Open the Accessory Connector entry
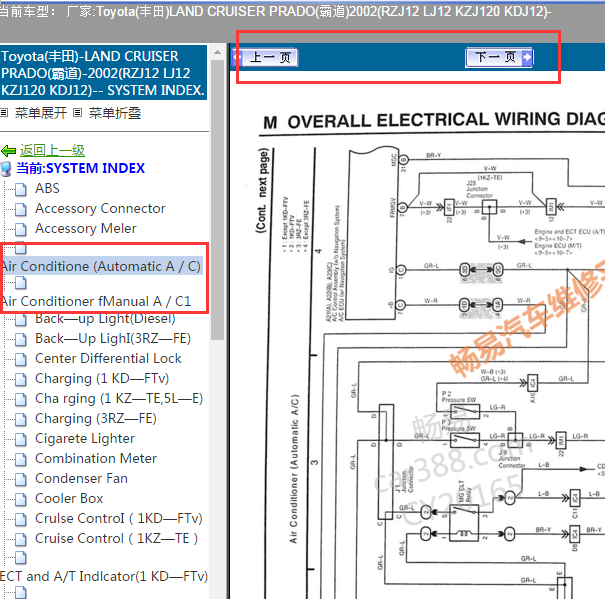The height and width of the screenshot is (599, 605). click(x=100, y=208)
